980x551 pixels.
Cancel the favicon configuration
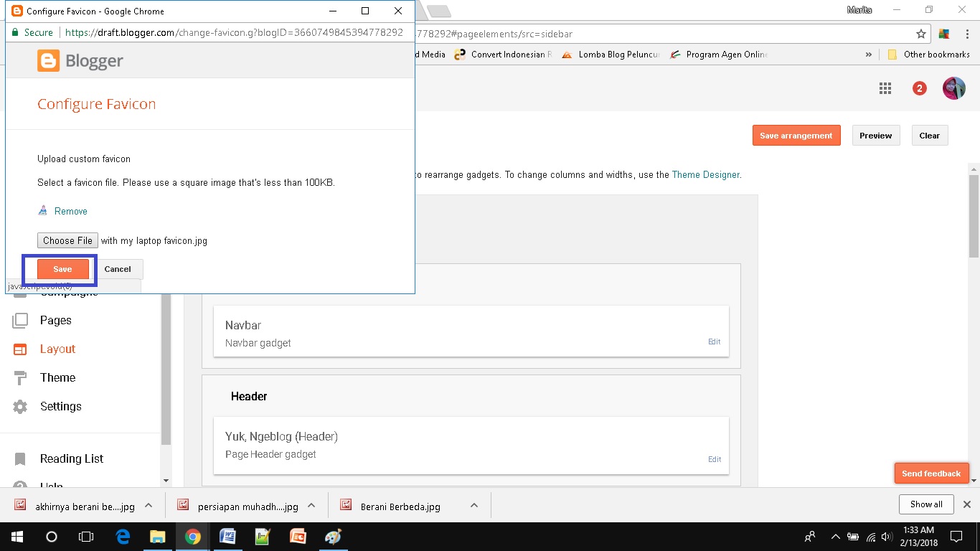point(118,269)
